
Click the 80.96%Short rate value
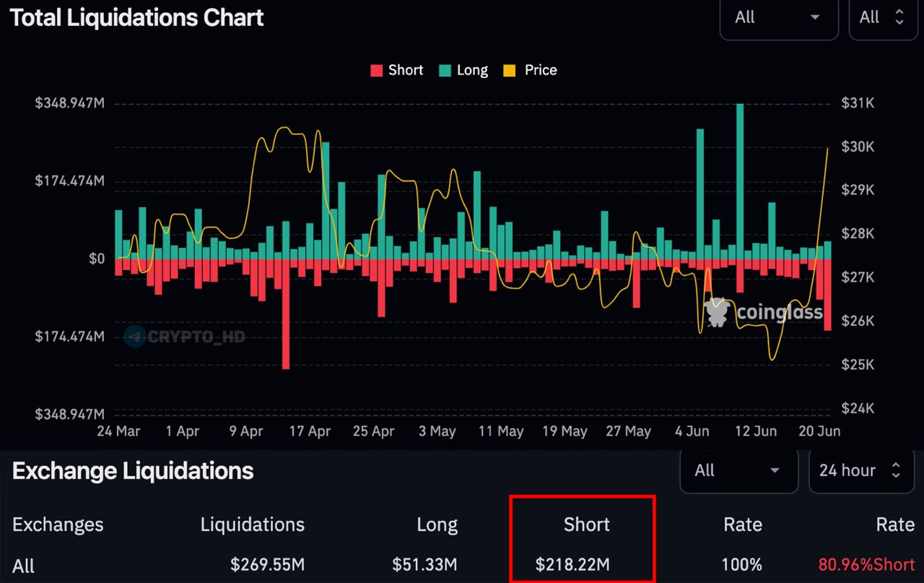[866, 564]
